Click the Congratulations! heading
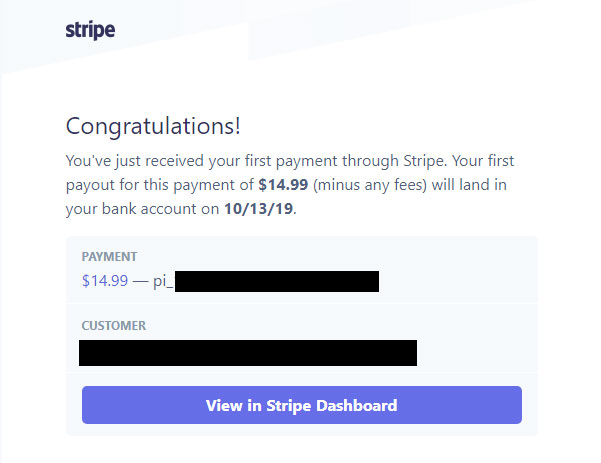The height and width of the screenshot is (463, 601). click(153, 126)
